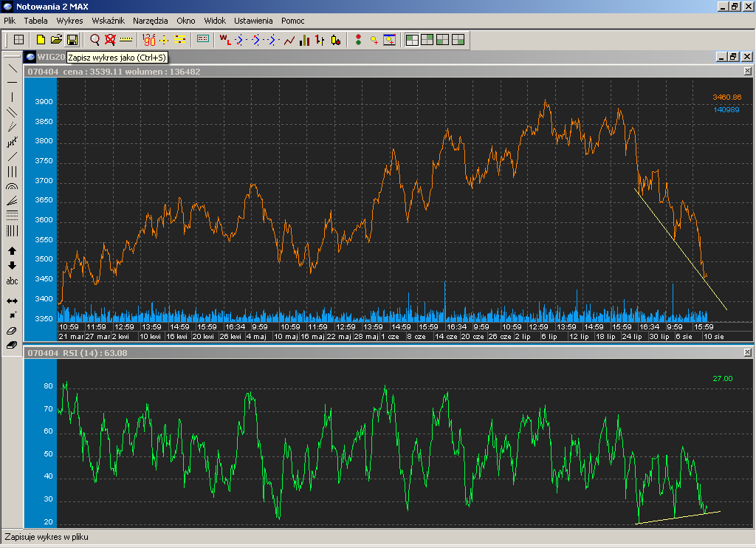Click the up arrow marker tool
Image resolution: width=756 pixels, height=548 pixels.
(x=12, y=251)
